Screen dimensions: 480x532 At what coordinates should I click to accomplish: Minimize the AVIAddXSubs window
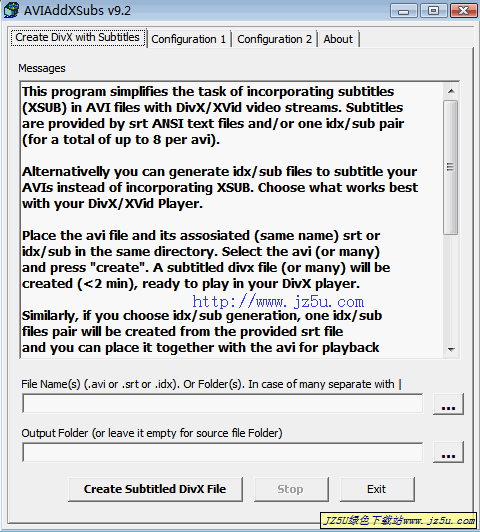pyautogui.click(x=404, y=11)
